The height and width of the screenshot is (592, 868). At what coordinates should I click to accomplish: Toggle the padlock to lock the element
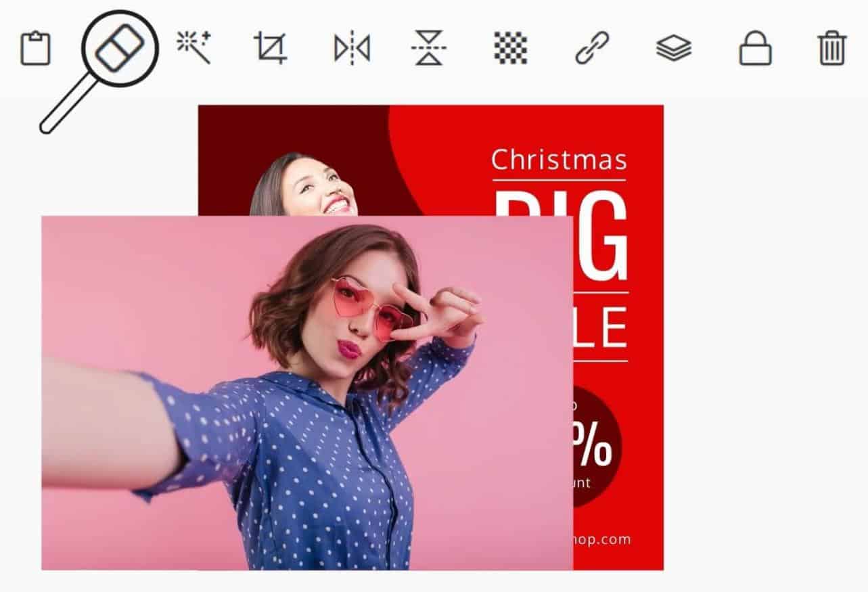(755, 49)
